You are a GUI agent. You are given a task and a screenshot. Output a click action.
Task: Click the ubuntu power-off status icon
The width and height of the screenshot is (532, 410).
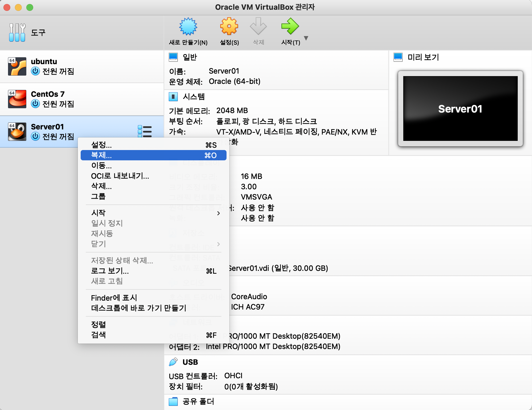[x=35, y=71]
